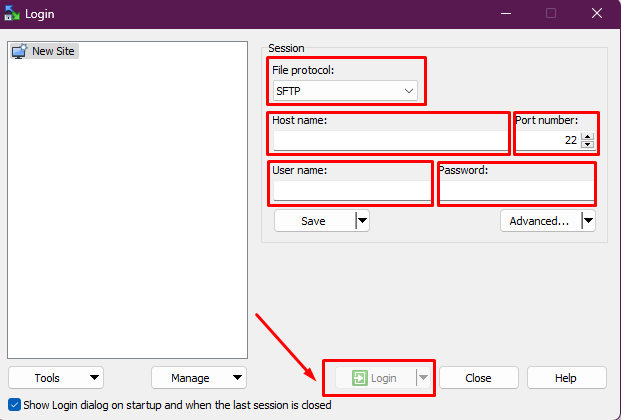Screen dimensions: 621x420
Task: Expand the Save button's dropdown arrow
Action: point(362,221)
